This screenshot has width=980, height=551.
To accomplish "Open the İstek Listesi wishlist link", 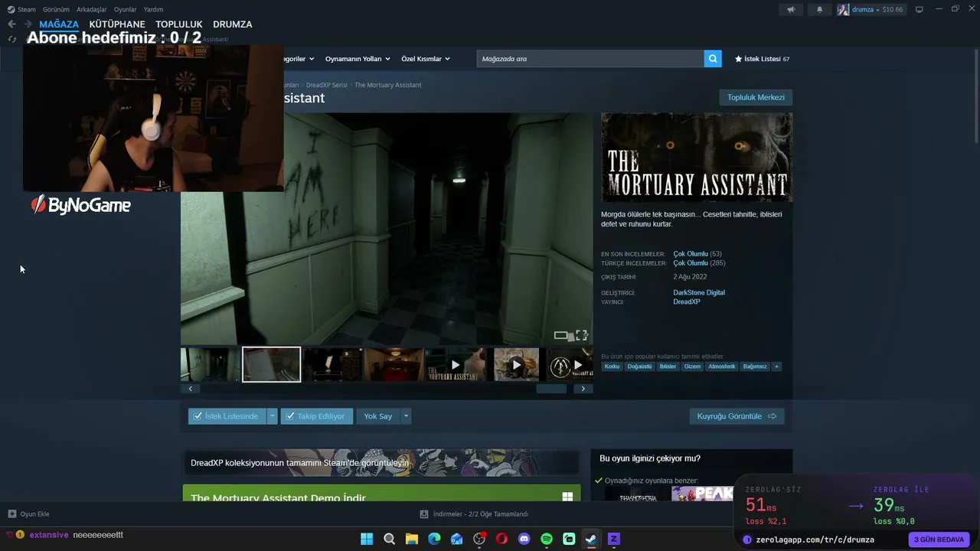I will coord(762,59).
